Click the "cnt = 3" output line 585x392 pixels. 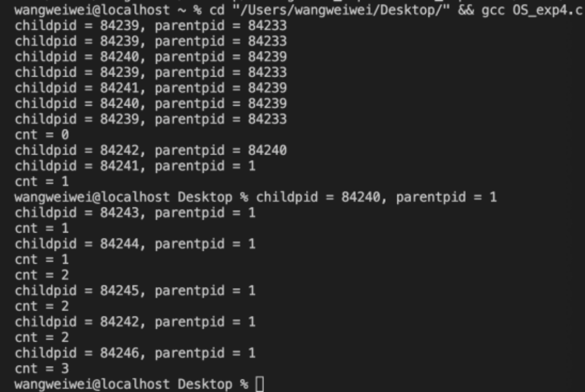[42, 368]
